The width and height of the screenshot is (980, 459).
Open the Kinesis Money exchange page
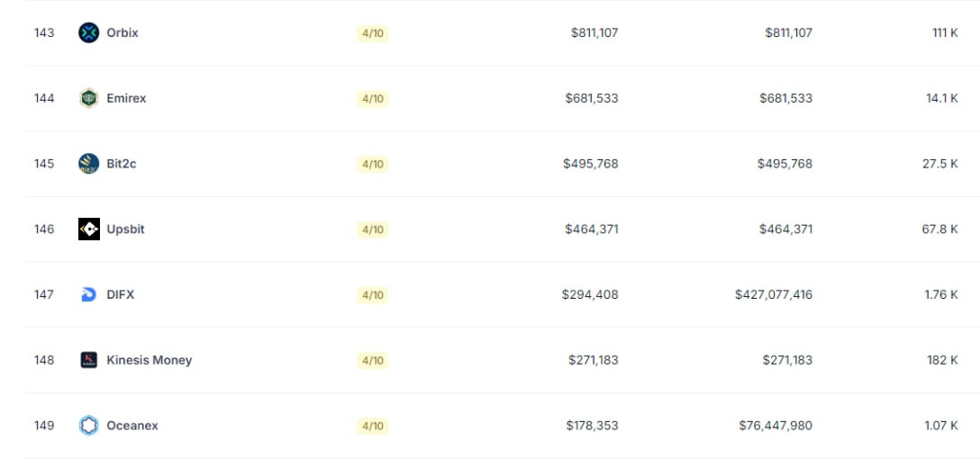[x=150, y=360]
